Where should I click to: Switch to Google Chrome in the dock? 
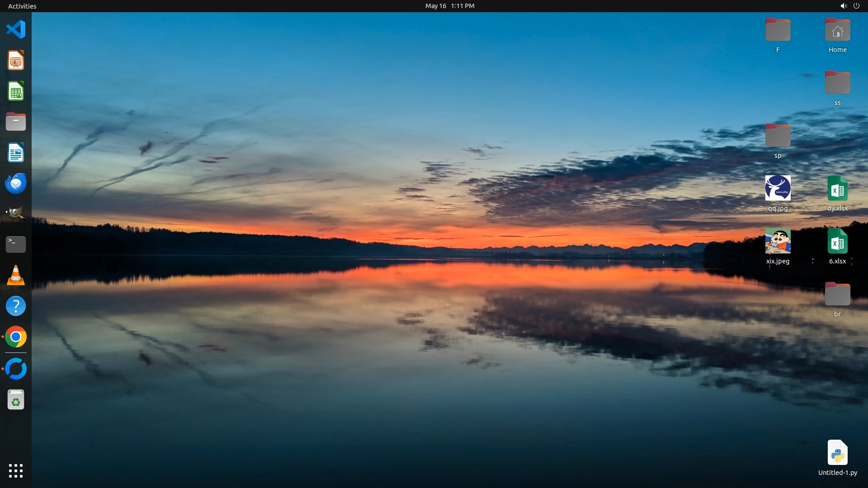point(16,337)
